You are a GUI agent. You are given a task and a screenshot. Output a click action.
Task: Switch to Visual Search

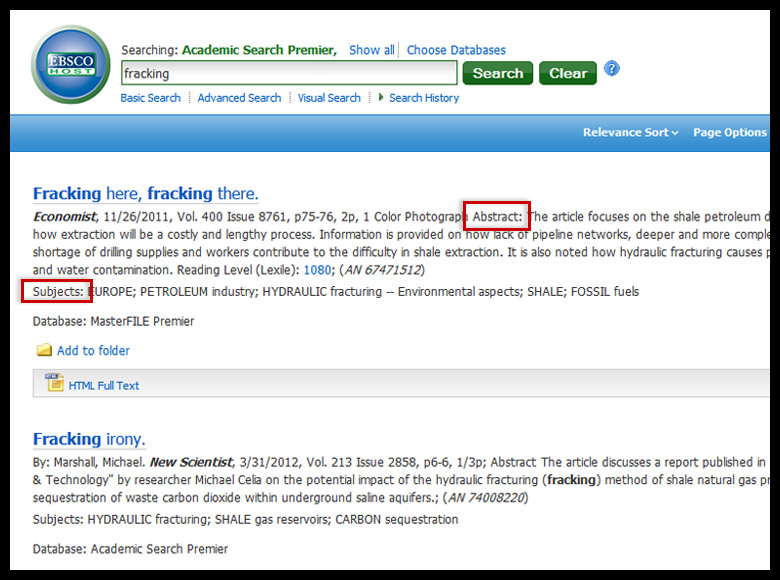pos(329,98)
